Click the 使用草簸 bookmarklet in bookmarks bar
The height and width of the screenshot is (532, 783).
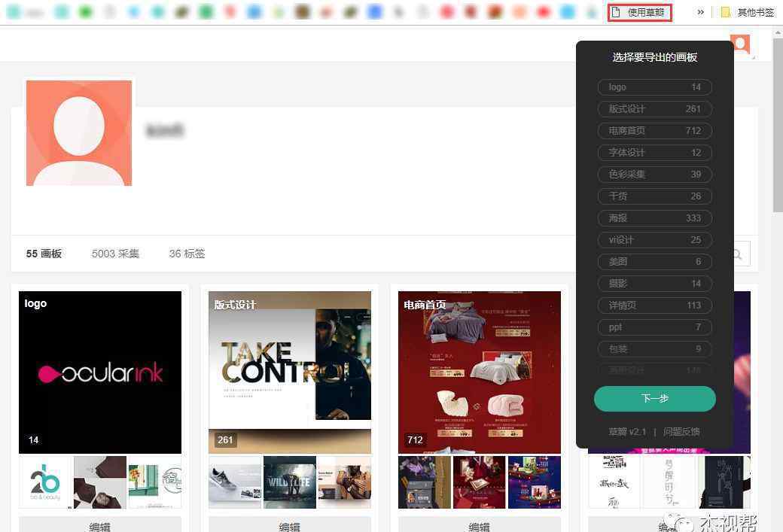(639, 12)
